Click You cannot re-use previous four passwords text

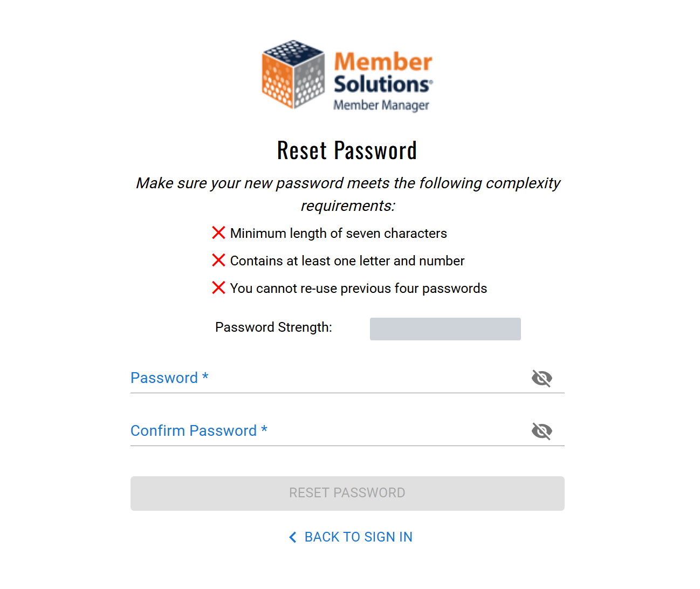click(x=358, y=289)
